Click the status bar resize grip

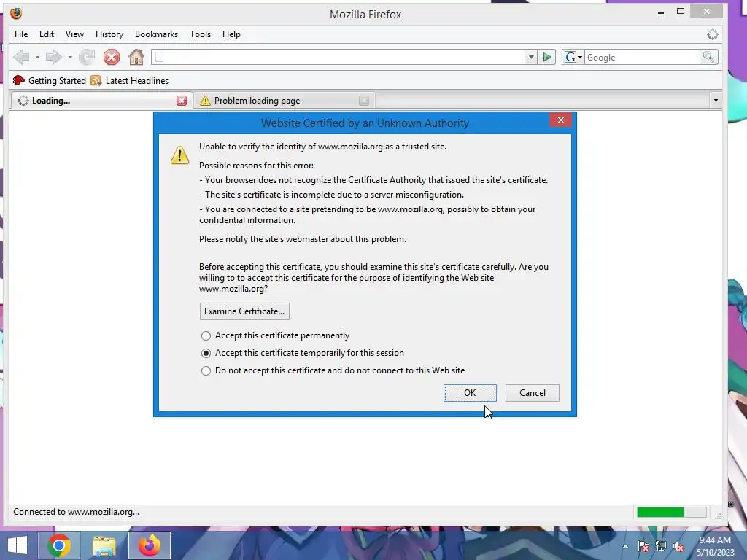718,516
